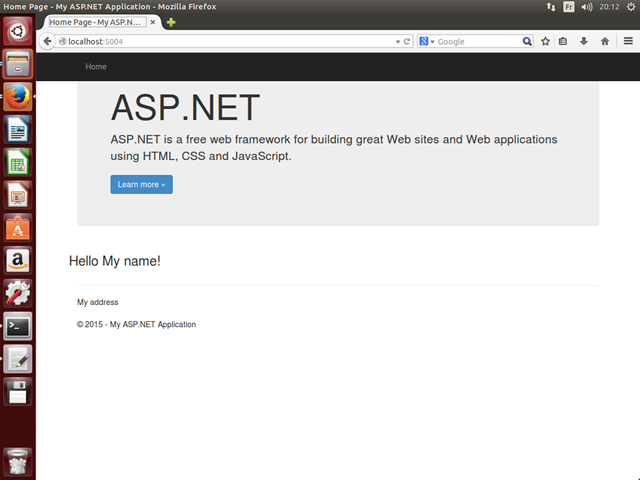Click the floppy disk drive icon in dock
This screenshot has height=480, width=640.
coord(18,392)
